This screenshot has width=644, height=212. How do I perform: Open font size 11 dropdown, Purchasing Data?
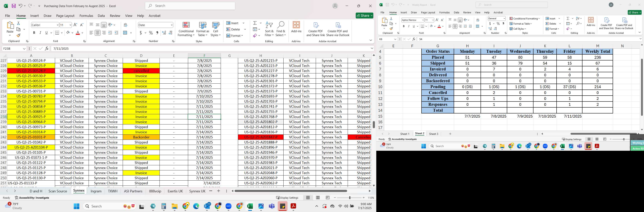(x=70, y=25)
